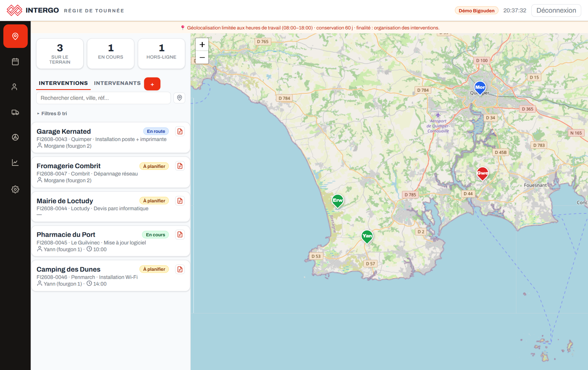Open document icon for Mairie de Loctudy
The image size is (588, 370).
click(x=180, y=201)
